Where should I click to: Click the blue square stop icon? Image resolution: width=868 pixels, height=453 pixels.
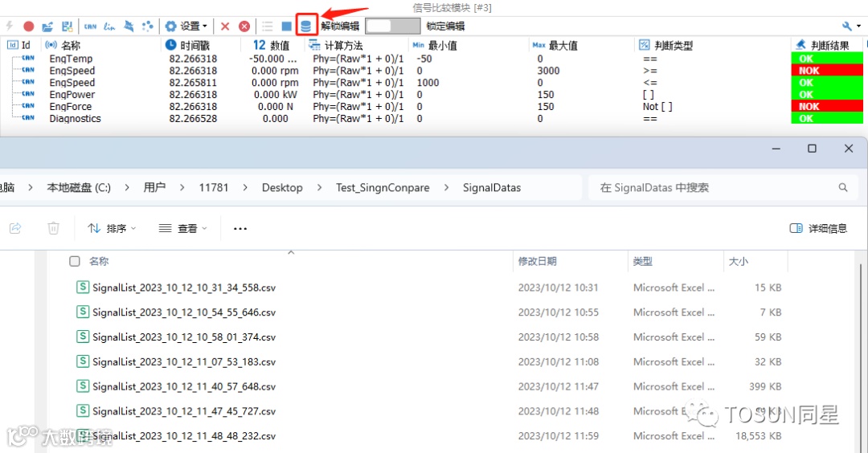[287, 26]
